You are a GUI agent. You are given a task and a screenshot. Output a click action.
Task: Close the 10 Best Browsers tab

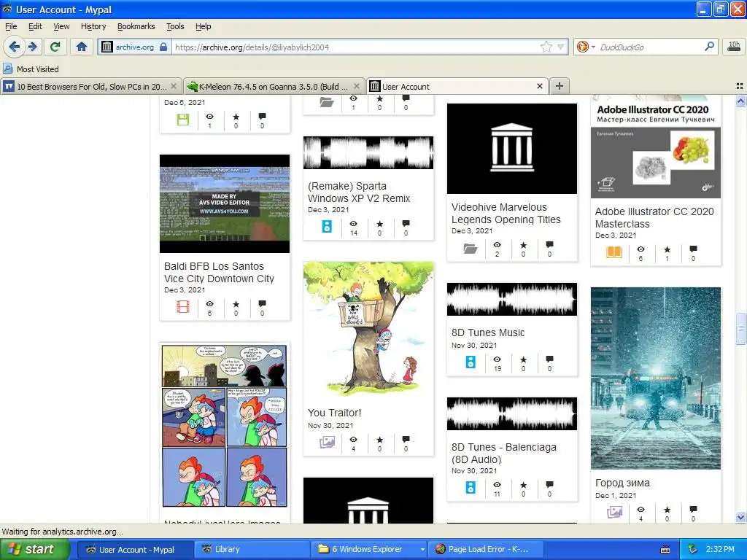point(174,86)
